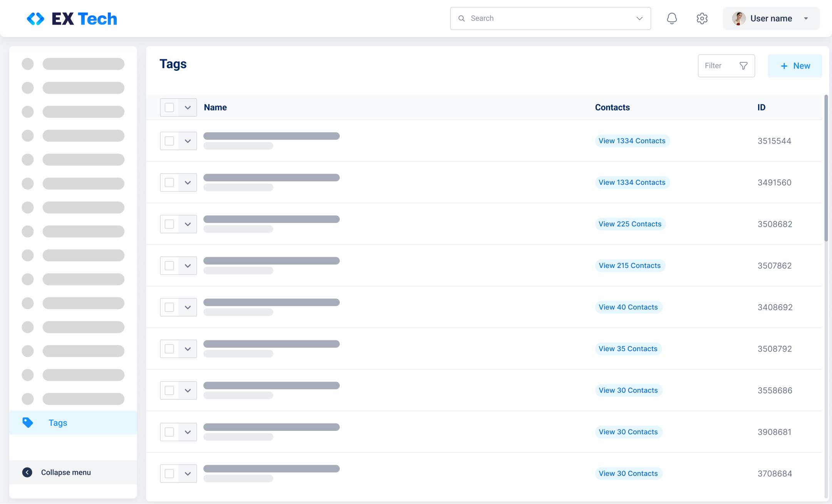Open View 35 Contacts link
Image resolution: width=832 pixels, height=504 pixels.
coord(628,349)
